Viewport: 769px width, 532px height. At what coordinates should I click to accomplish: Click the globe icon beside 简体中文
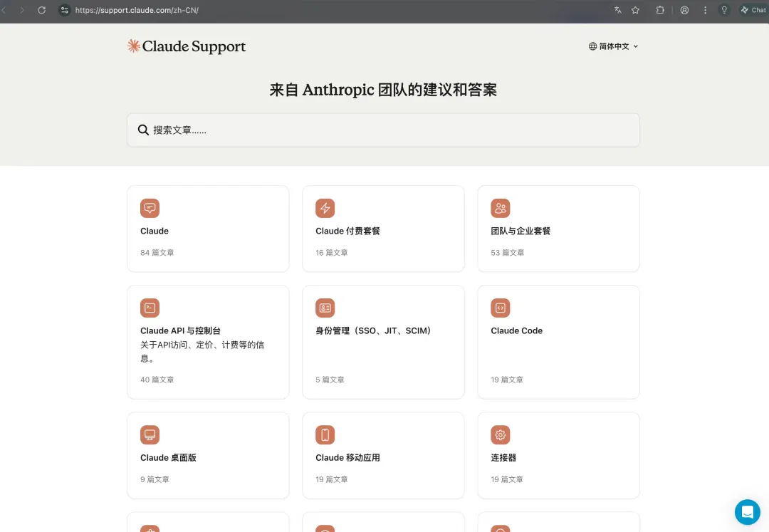[x=592, y=46]
